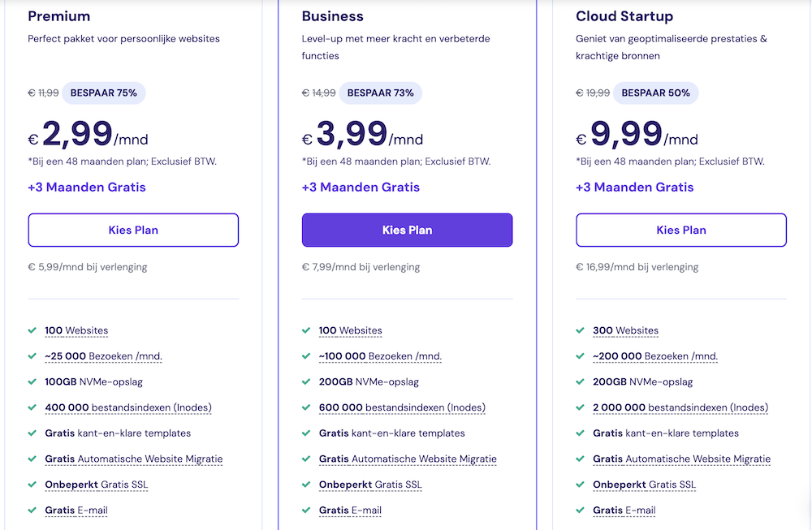Screen dimensions: 812x530
Task: Click the Premium Gratis E-mail feature link
Action: [x=76, y=511]
